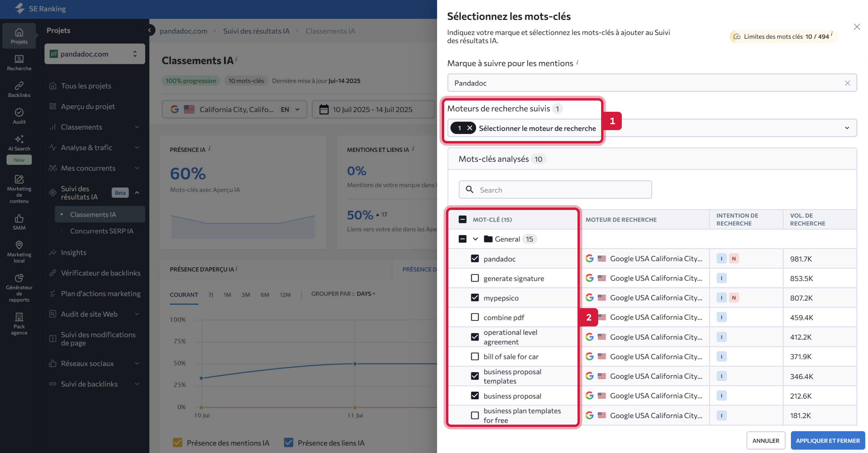Click the magnifier icon in keyword search
The width and height of the screenshot is (868, 453).
pyautogui.click(x=469, y=190)
